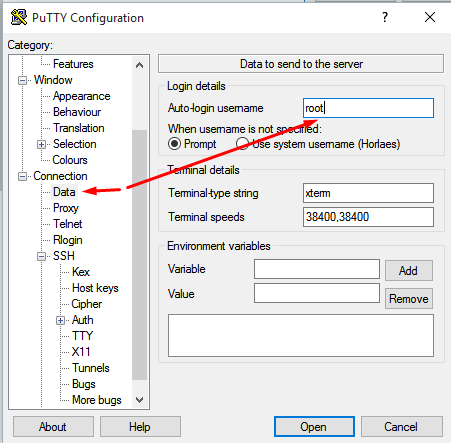Click the question mark help button
The width and height of the screenshot is (451, 443).
click(x=385, y=17)
